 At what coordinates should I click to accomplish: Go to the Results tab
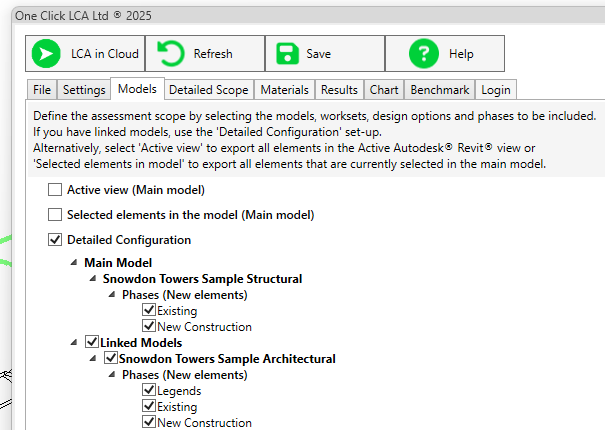[339, 90]
